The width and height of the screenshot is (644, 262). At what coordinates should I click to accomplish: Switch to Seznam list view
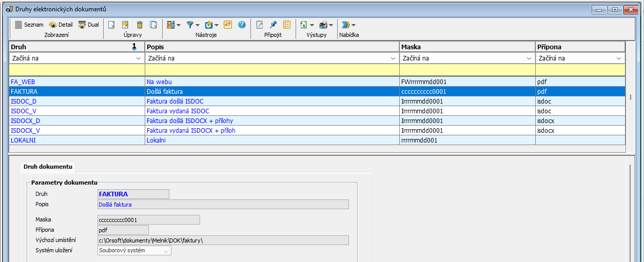pyautogui.click(x=29, y=25)
